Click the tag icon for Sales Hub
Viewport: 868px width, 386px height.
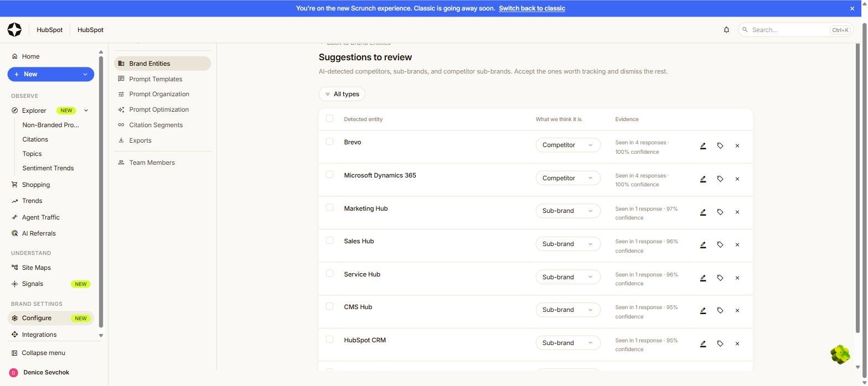(x=720, y=245)
